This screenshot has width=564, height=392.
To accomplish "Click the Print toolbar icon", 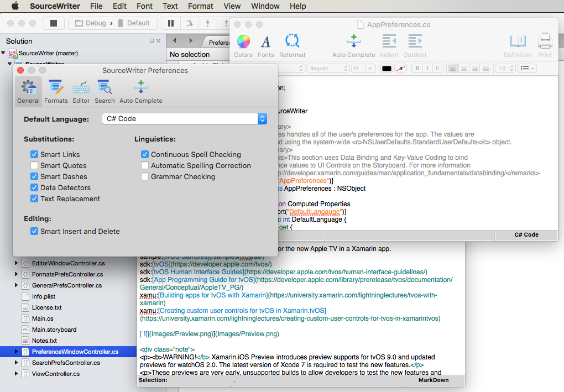I will [x=545, y=44].
